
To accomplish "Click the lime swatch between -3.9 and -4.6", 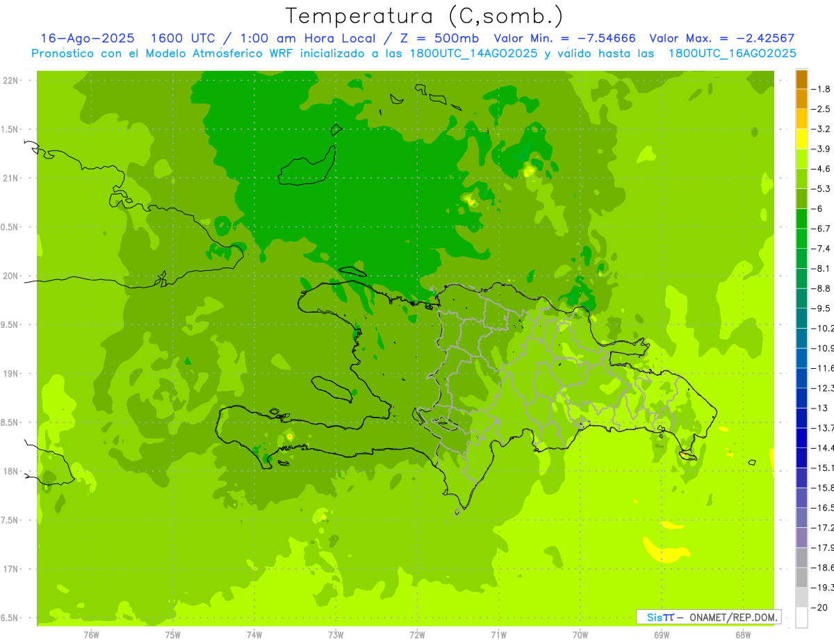I will coord(801,159).
